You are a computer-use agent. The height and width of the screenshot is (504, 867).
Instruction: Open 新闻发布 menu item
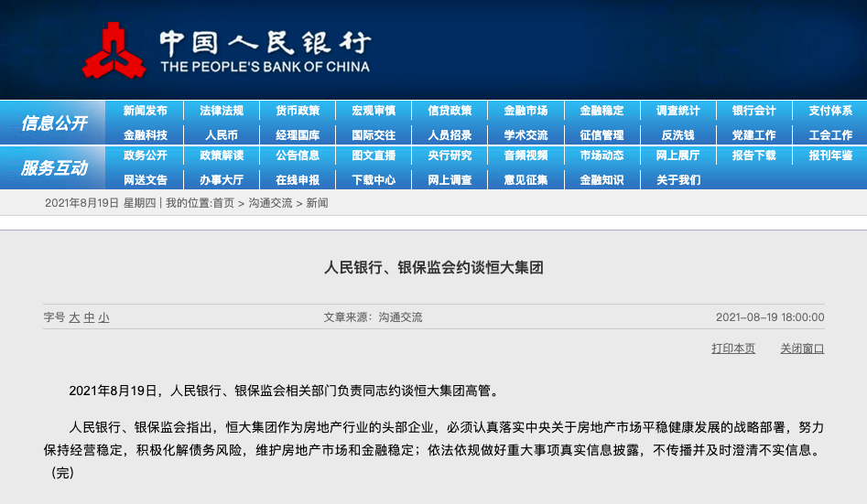point(145,111)
